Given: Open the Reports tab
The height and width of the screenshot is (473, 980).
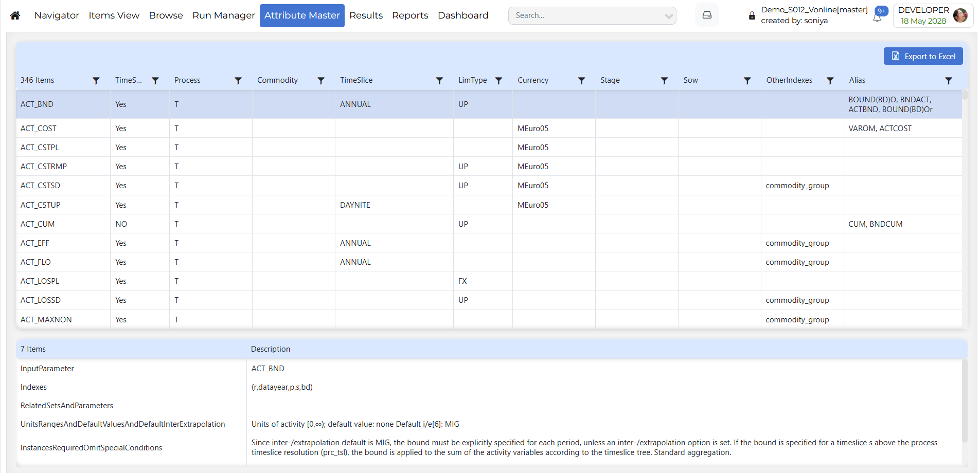Looking at the screenshot, I should pyautogui.click(x=410, y=15).
